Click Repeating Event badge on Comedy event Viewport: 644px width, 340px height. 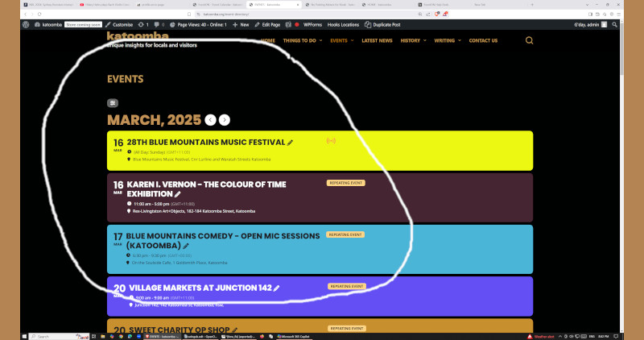[345, 234]
